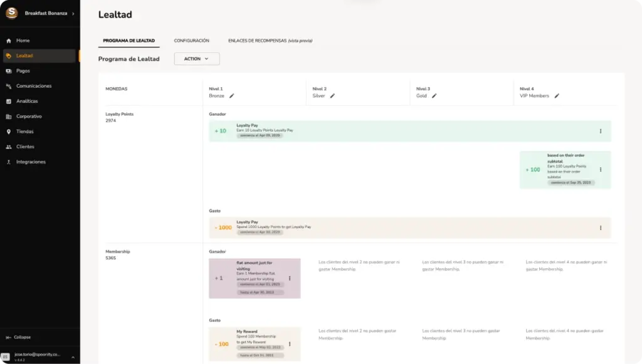The height and width of the screenshot is (364, 642).
Task: Click the jose.torio user email
Action: 37,355
